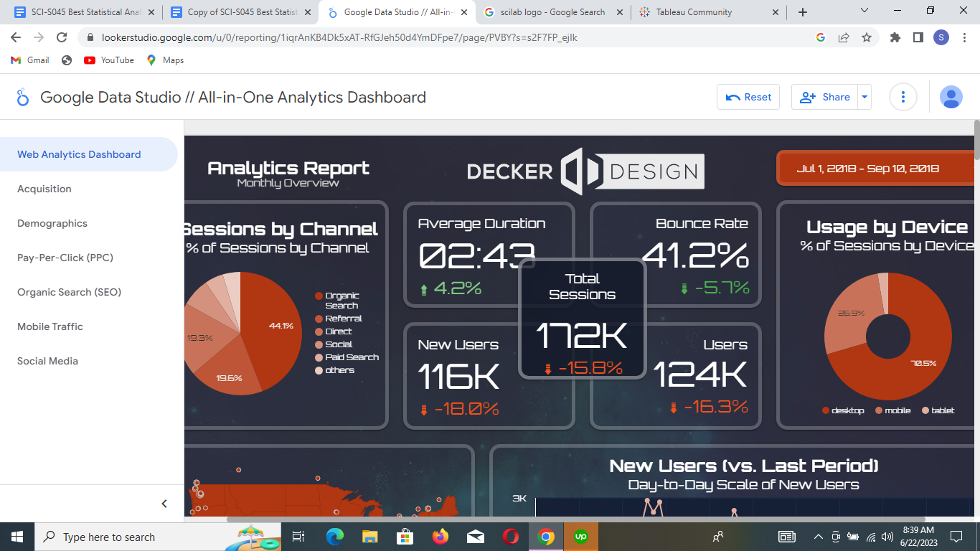Launch Firefox from the taskbar
Image resolution: width=980 pixels, height=551 pixels.
pos(440,536)
